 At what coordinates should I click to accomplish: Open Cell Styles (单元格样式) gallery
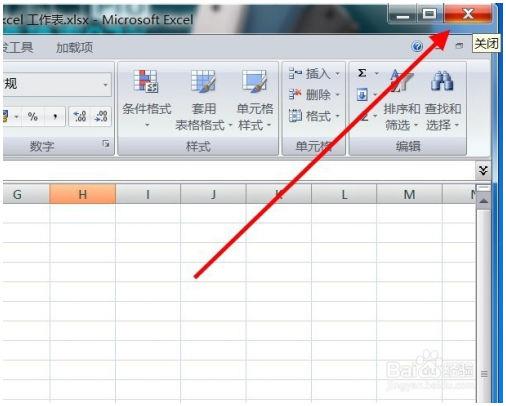click(255, 99)
